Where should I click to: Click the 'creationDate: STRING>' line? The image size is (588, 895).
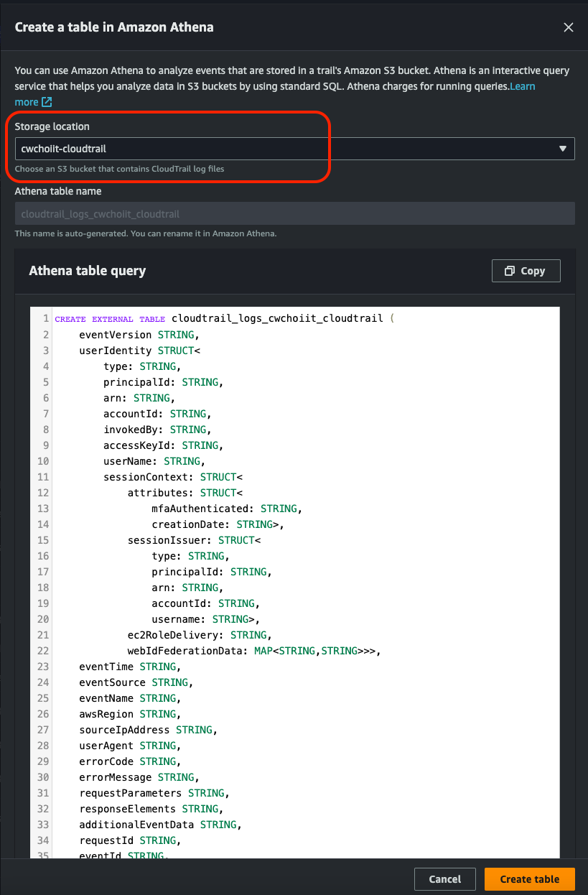(218, 524)
